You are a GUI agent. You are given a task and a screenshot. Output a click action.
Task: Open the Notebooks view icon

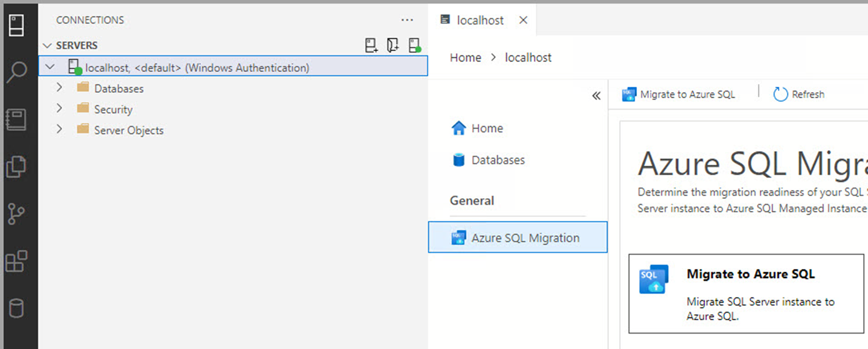coord(17,119)
